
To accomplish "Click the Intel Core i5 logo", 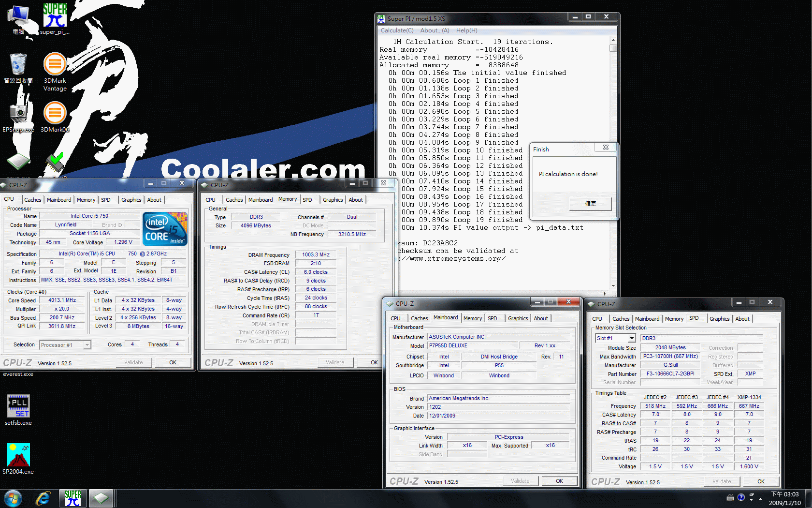I will [165, 229].
